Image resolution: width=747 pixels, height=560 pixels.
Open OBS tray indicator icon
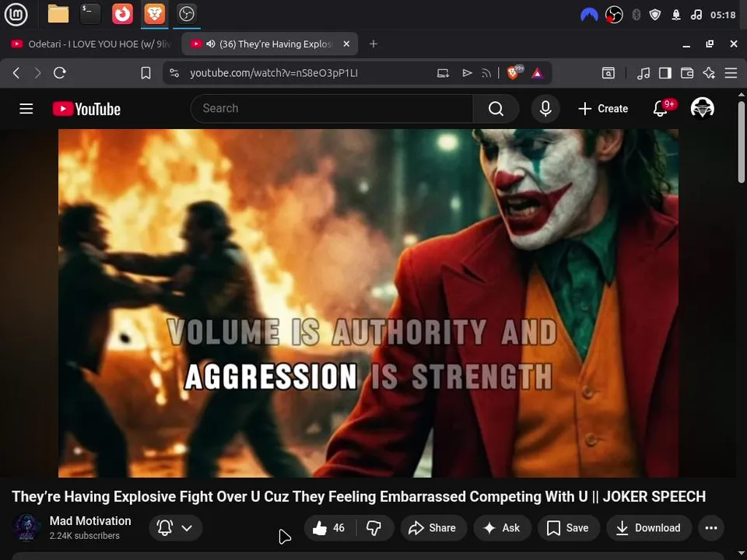pyautogui.click(x=614, y=16)
